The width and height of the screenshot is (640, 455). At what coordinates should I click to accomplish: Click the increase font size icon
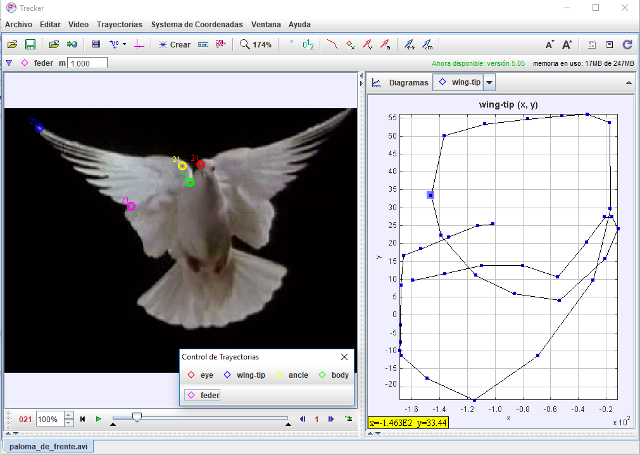tap(567, 44)
